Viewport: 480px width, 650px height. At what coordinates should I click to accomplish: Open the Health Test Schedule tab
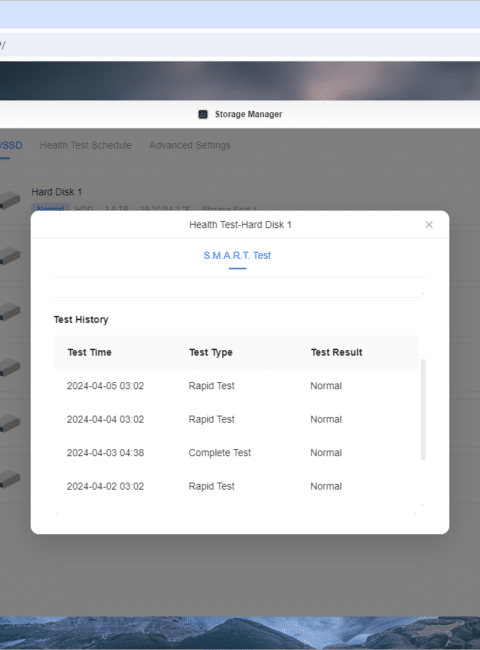(x=85, y=145)
